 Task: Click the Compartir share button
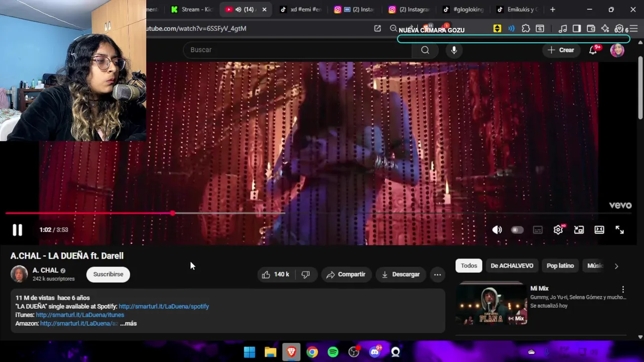[x=346, y=275]
